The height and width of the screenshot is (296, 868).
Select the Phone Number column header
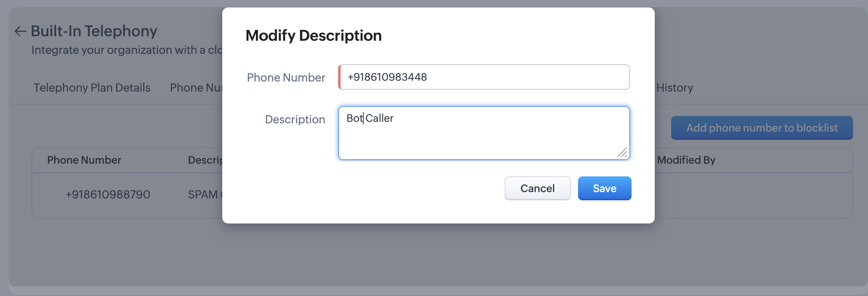click(x=84, y=160)
